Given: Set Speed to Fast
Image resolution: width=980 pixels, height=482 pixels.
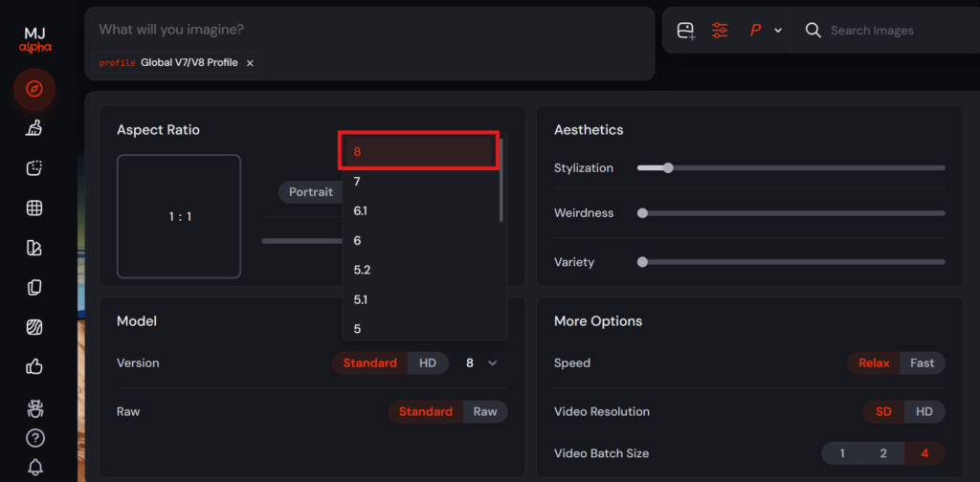Looking at the screenshot, I should pos(922,362).
